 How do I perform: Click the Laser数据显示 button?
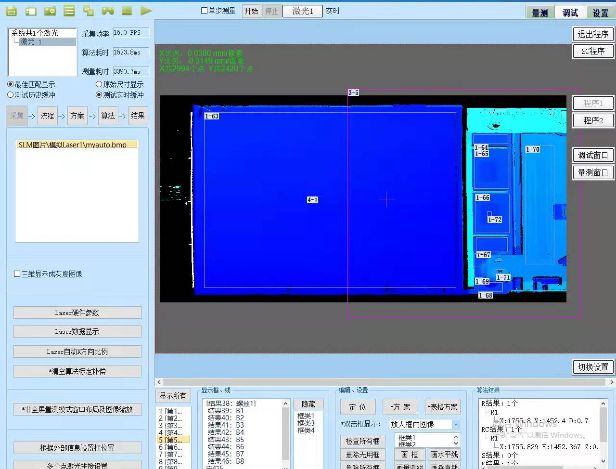tap(77, 332)
